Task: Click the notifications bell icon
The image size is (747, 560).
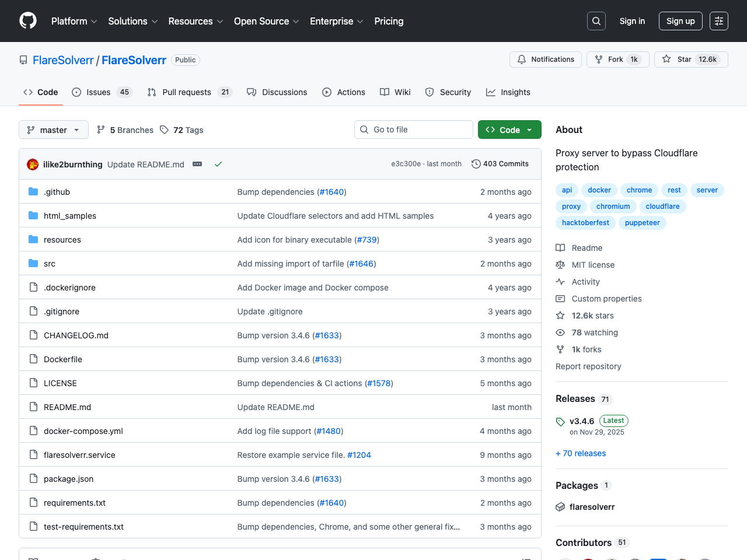Action: [522, 59]
